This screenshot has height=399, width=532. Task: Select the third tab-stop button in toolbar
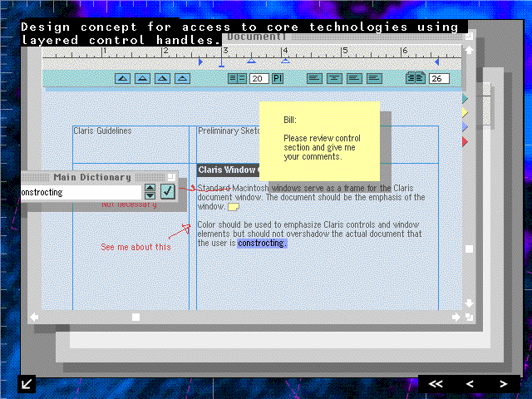click(x=163, y=79)
